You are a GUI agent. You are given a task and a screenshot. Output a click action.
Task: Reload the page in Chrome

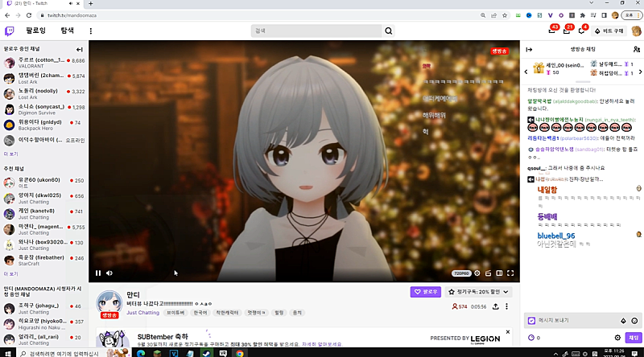29,15
